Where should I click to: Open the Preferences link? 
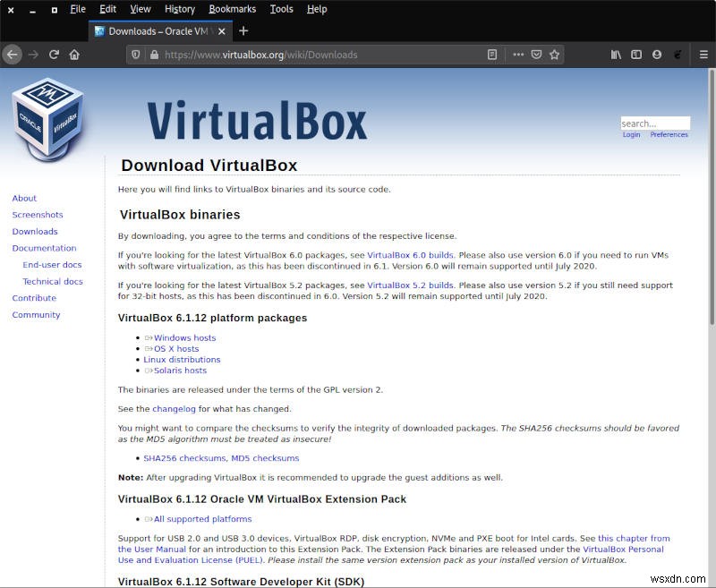(669, 134)
